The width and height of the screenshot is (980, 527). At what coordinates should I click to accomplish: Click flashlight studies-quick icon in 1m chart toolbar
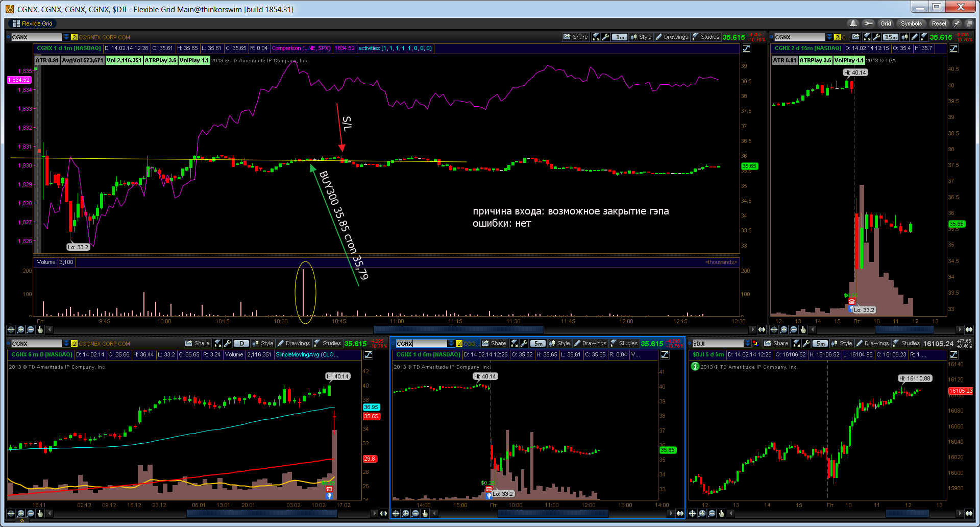click(x=596, y=37)
